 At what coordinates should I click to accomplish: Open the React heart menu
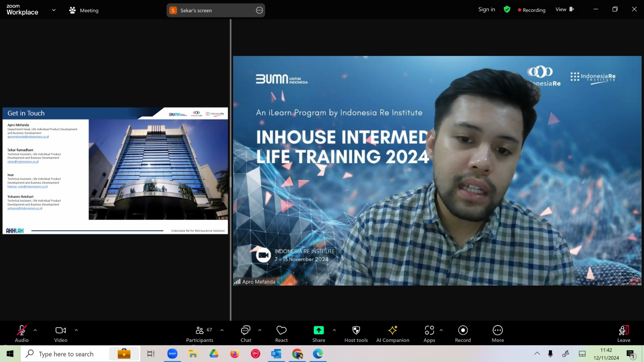point(281,334)
